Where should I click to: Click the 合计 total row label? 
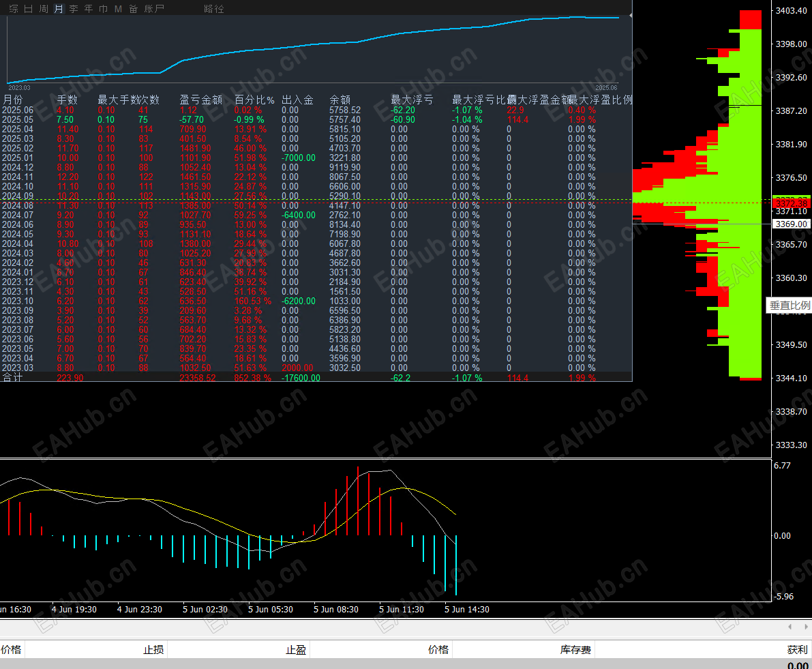pos(13,378)
